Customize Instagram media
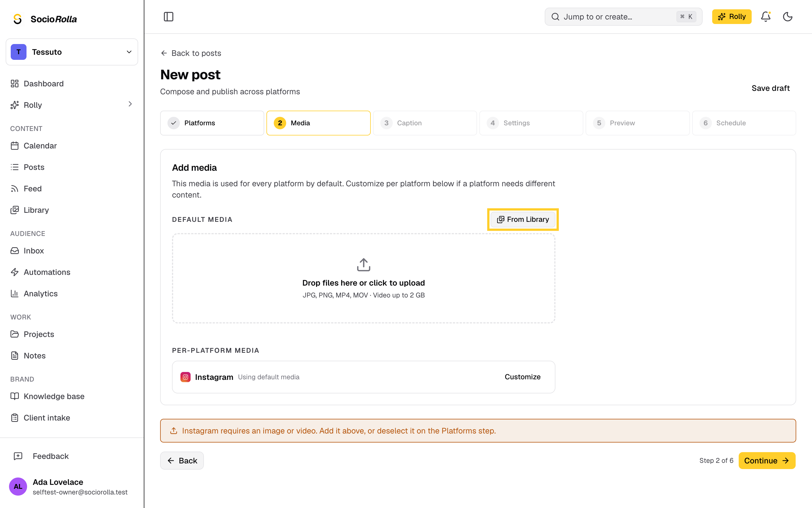812x508 pixels. (522, 377)
